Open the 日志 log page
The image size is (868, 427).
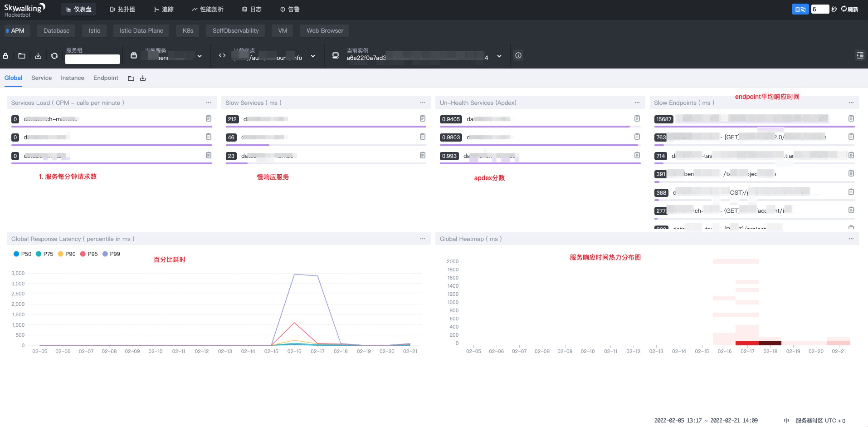(x=252, y=9)
